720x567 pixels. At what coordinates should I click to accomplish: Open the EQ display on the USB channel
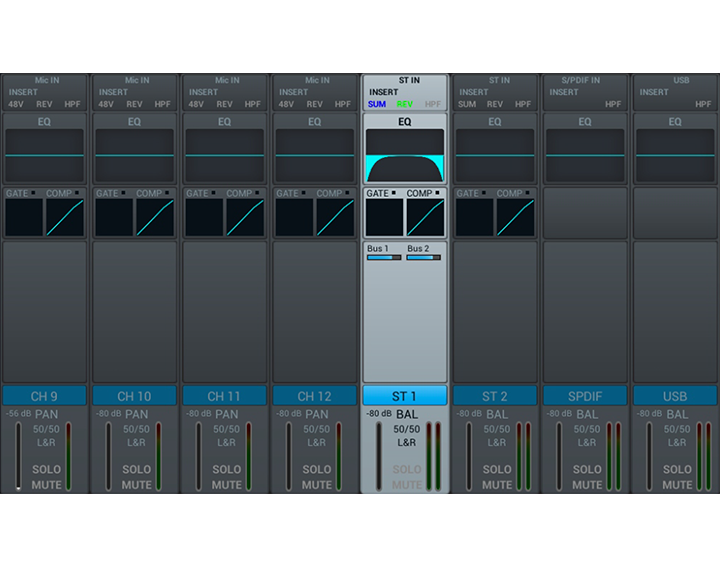(x=675, y=155)
